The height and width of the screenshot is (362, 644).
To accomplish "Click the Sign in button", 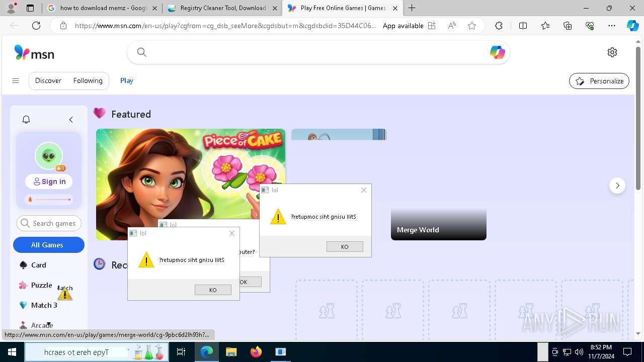I will click(49, 182).
